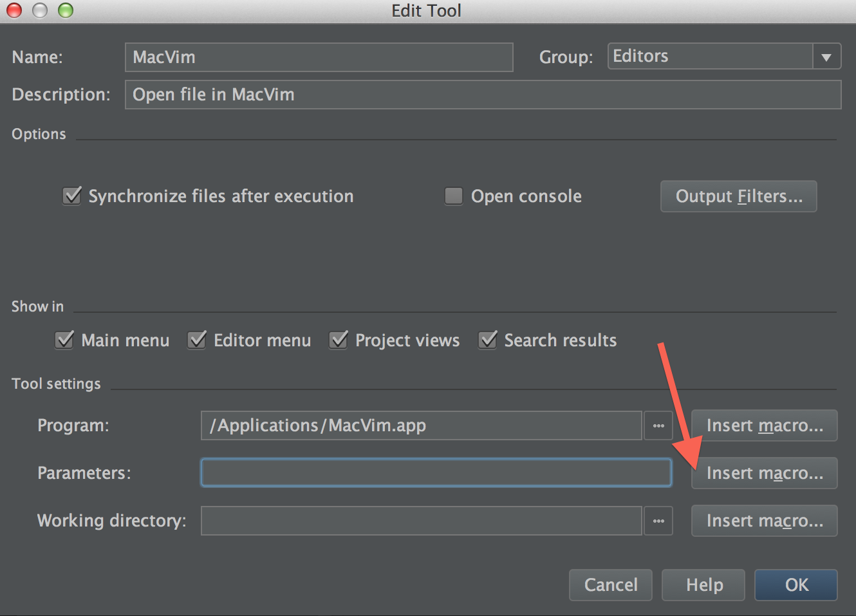
Task: Open Output Filters dialog
Action: [739, 196]
